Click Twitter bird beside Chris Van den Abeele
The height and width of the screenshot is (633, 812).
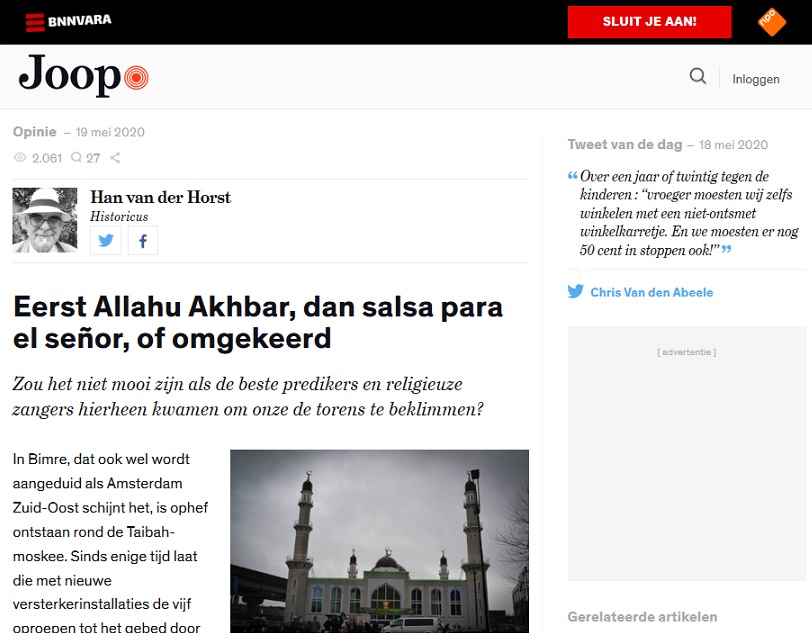click(x=575, y=291)
